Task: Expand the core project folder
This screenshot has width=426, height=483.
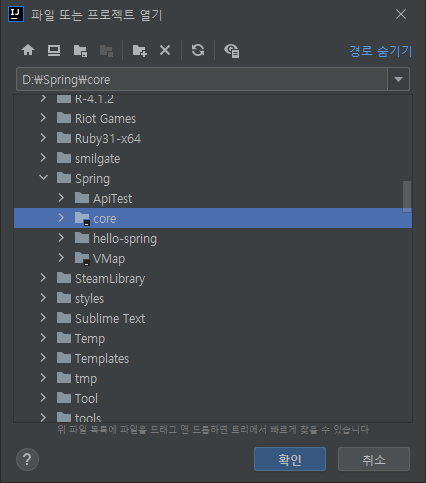Action: [x=61, y=218]
